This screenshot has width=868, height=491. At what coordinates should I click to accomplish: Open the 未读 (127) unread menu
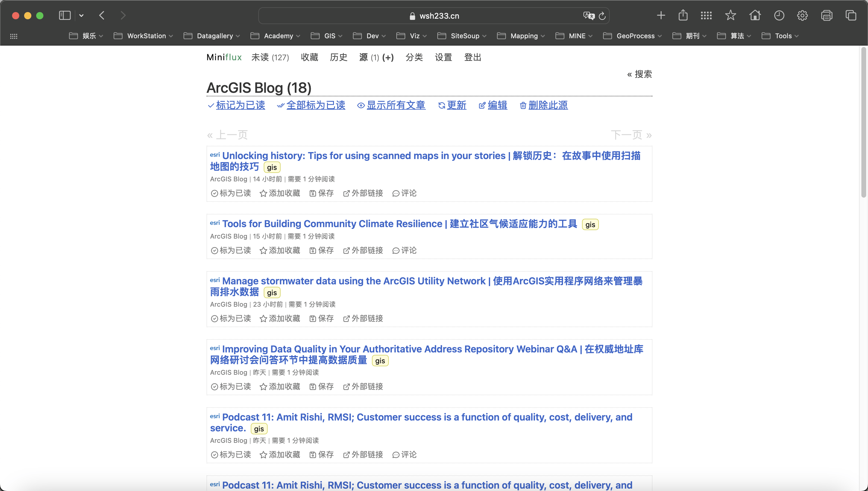point(270,57)
